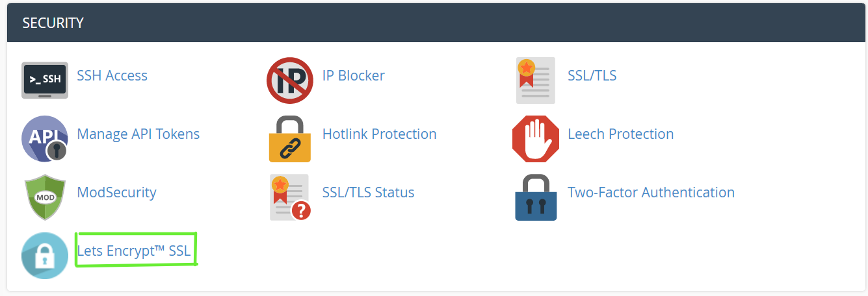Open the Two-Factor Authentication text link
868x296 pixels.
(651, 192)
